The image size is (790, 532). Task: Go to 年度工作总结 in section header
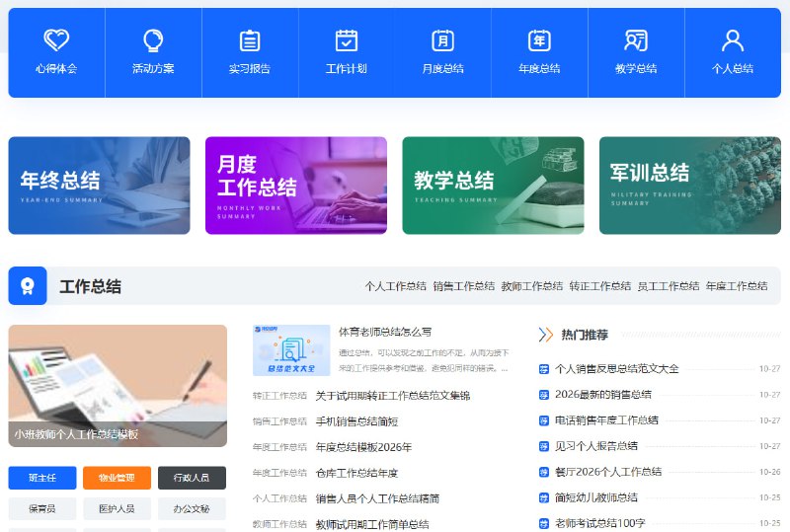pyautogui.click(x=737, y=286)
